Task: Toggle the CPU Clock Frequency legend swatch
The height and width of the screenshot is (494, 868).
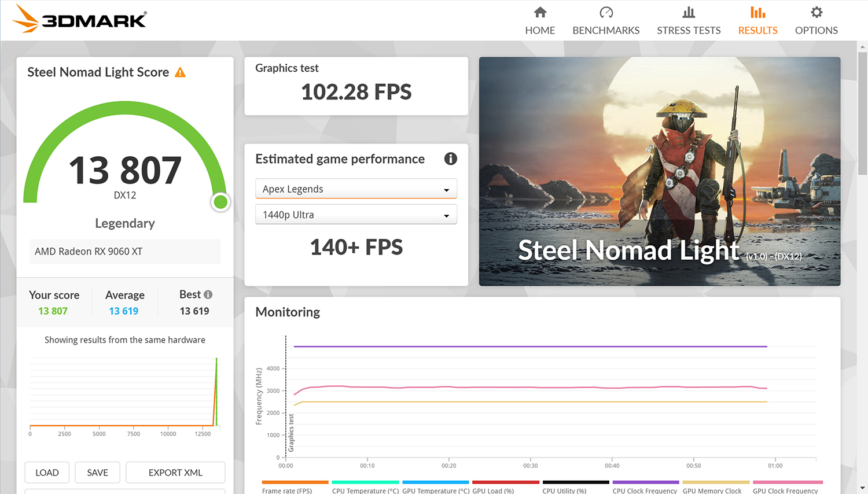Action: pyautogui.click(x=646, y=482)
